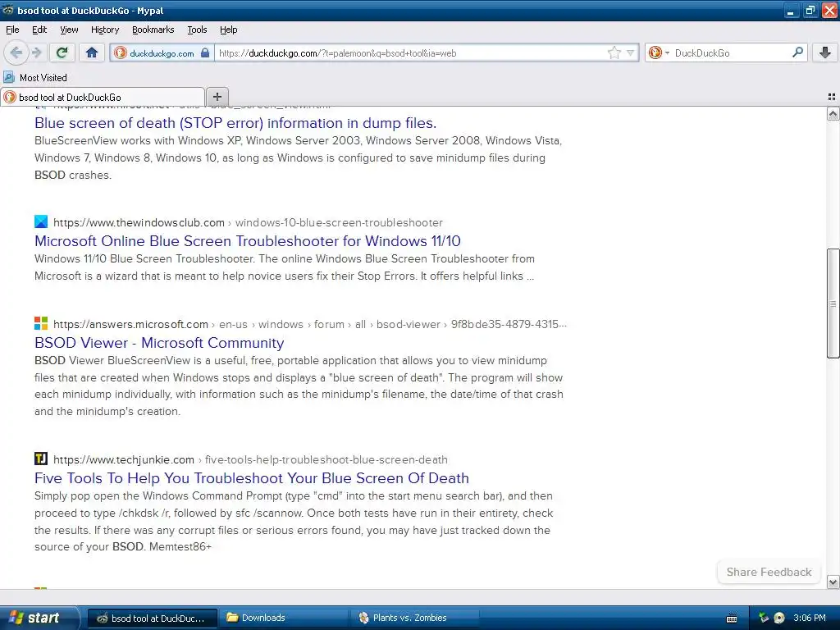Open the search engine selector dropdown
The height and width of the screenshot is (630, 840).
coord(667,53)
